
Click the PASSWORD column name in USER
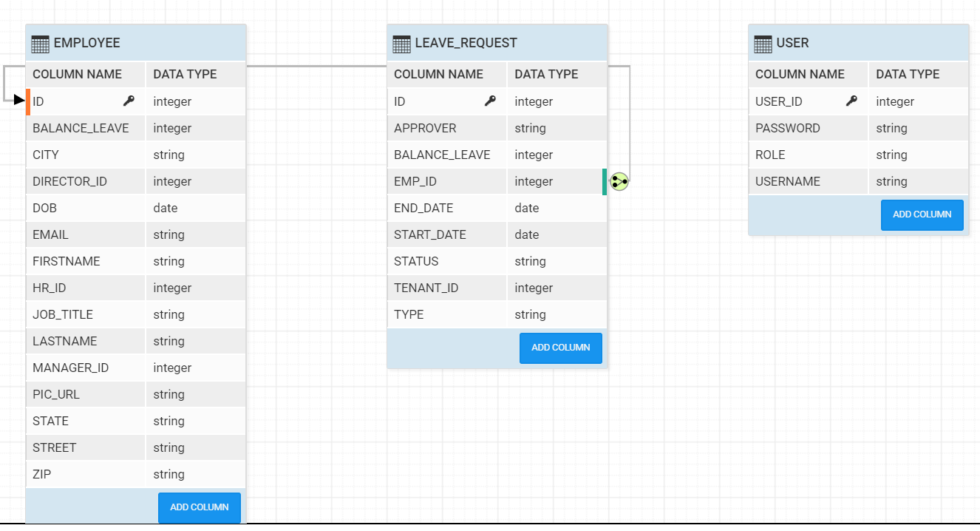tap(787, 128)
